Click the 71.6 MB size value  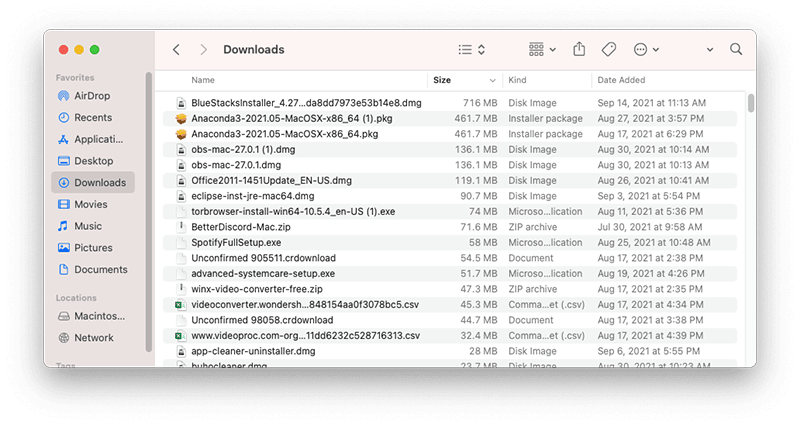[479, 227]
